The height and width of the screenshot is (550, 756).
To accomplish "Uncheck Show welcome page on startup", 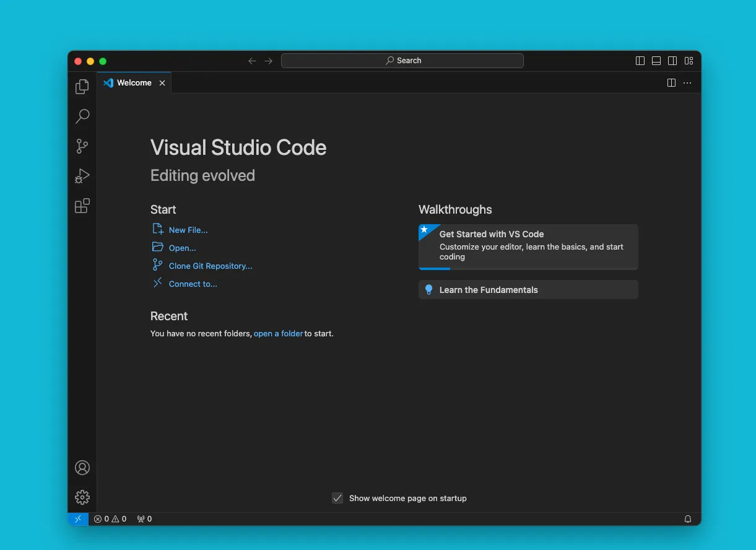I will 337,498.
